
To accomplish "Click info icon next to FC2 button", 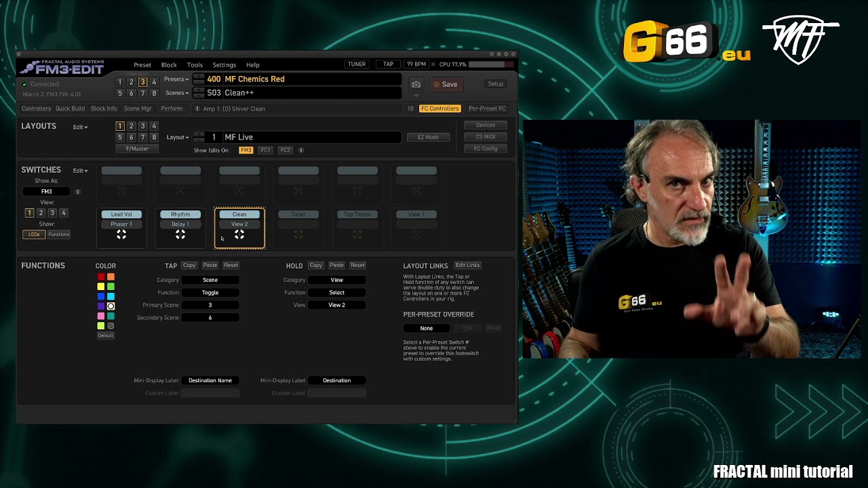I will [x=301, y=150].
